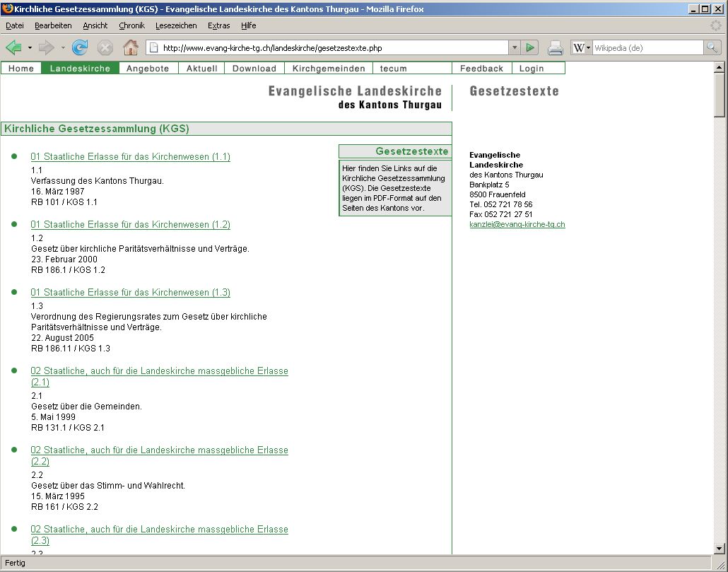Image resolution: width=728 pixels, height=572 pixels.
Task: Click the scrollbar down arrow
Action: click(x=720, y=548)
